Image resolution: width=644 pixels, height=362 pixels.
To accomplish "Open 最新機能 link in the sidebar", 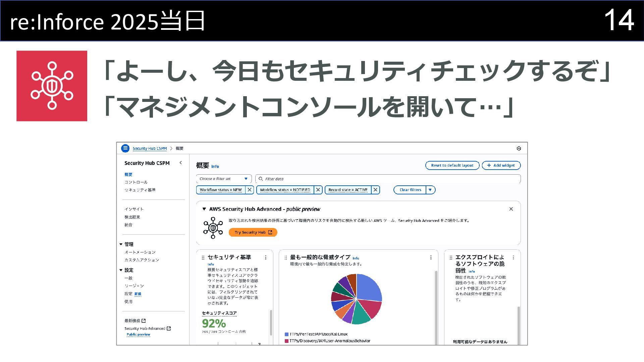I will tap(132, 321).
